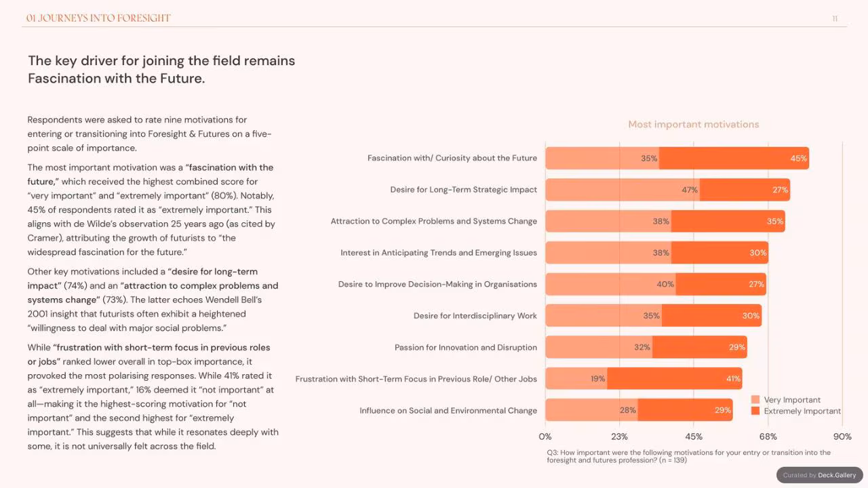The image size is (868, 488).
Task: Click the 40% Improve Decision-Making bar segment
Action: pos(610,284)
